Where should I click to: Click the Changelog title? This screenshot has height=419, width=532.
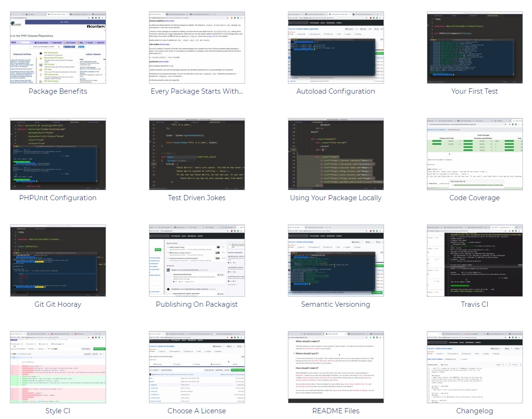[x=475, y=410]
